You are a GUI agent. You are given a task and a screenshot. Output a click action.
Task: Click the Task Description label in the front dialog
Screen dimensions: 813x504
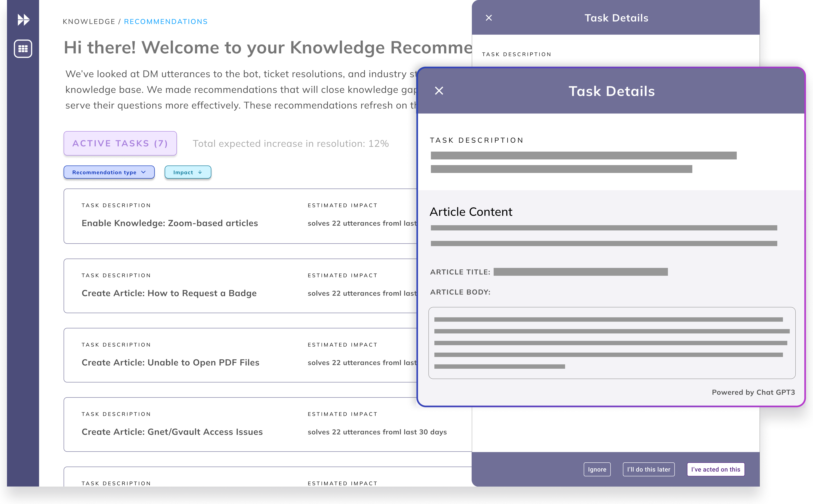[476, 140]
